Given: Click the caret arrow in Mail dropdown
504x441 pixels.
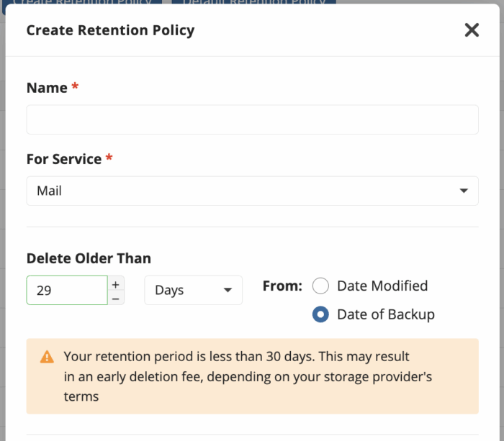Looking at the screenshot, I should click(464, 191).
